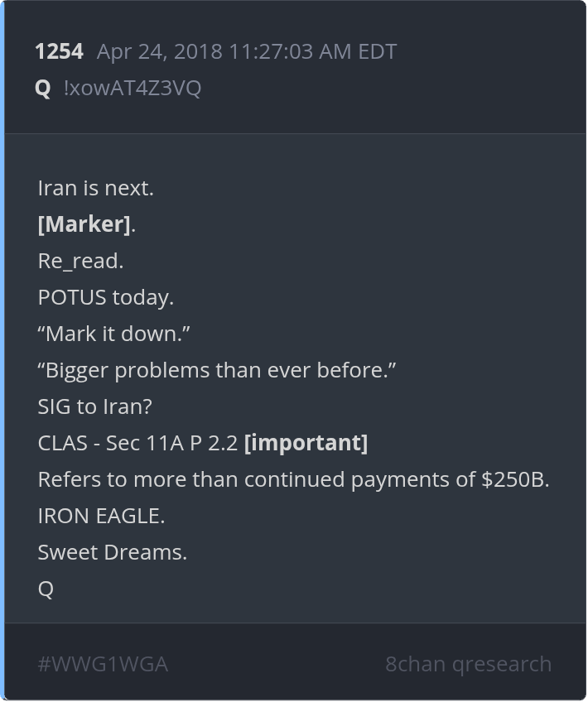Open the 8chan qresearch source link
The width and height of the screenshot is (588, 702).
[x=468, y=664]
